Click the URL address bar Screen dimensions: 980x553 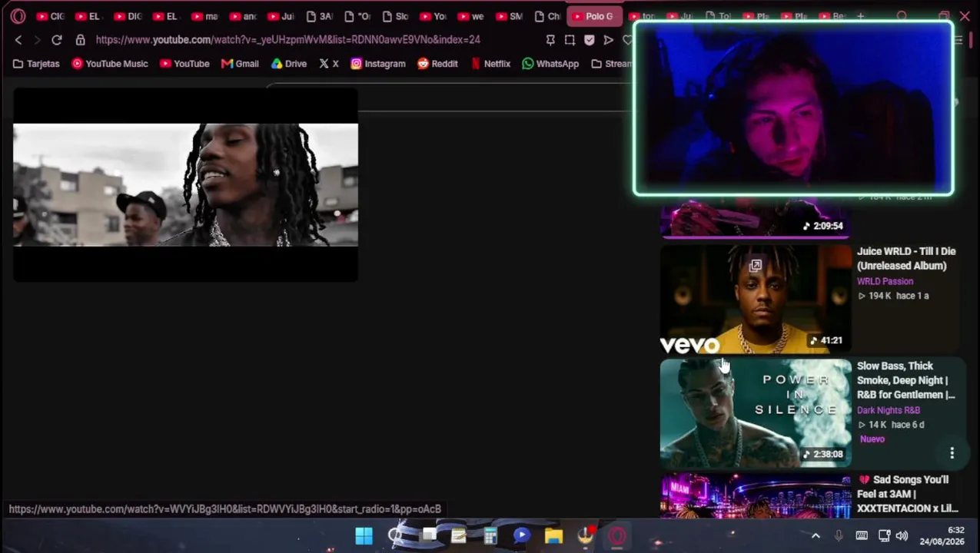point(287,40)
